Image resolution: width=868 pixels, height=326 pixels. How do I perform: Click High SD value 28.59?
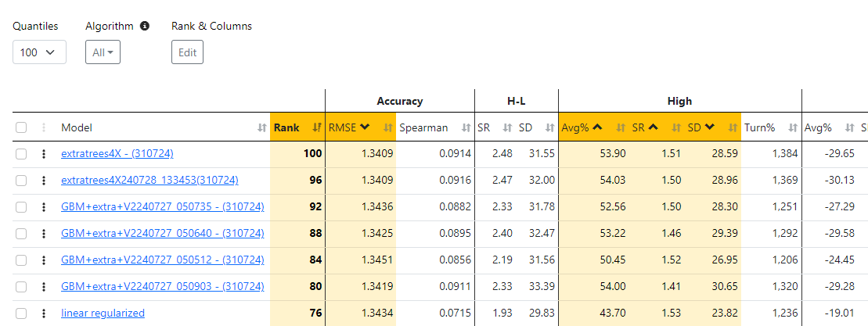tap(726, 154)
